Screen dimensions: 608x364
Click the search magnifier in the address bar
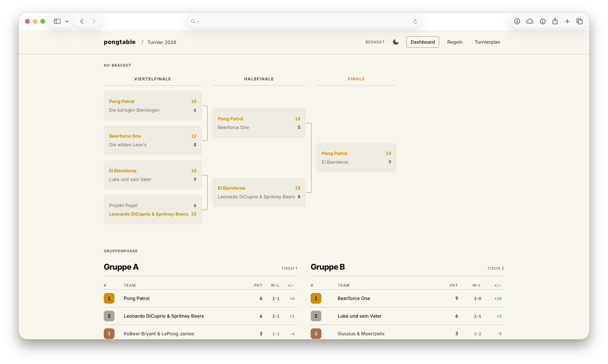193,22
